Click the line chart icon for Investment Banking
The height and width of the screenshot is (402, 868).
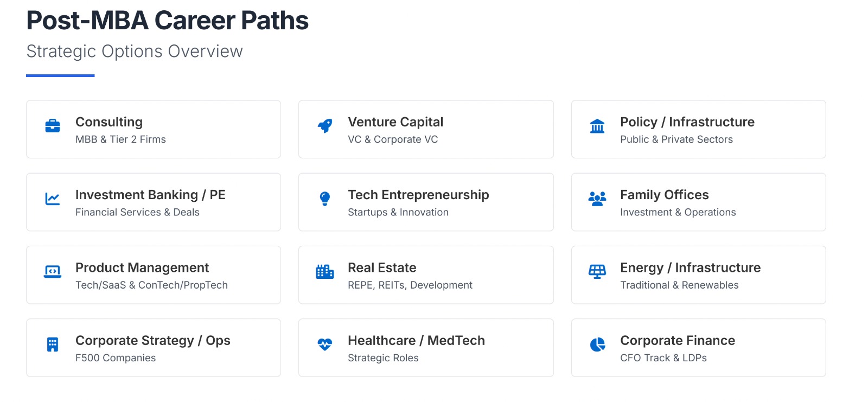click(53, 199)
